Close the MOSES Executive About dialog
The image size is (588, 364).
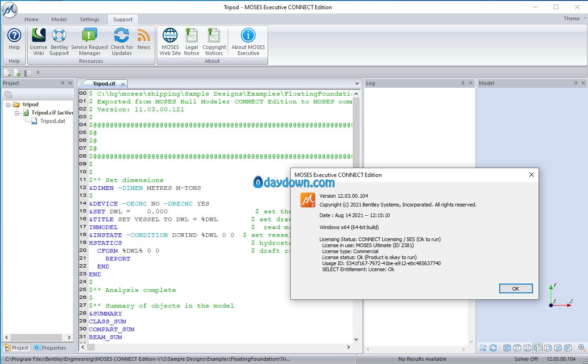click(x=531, y=175)
